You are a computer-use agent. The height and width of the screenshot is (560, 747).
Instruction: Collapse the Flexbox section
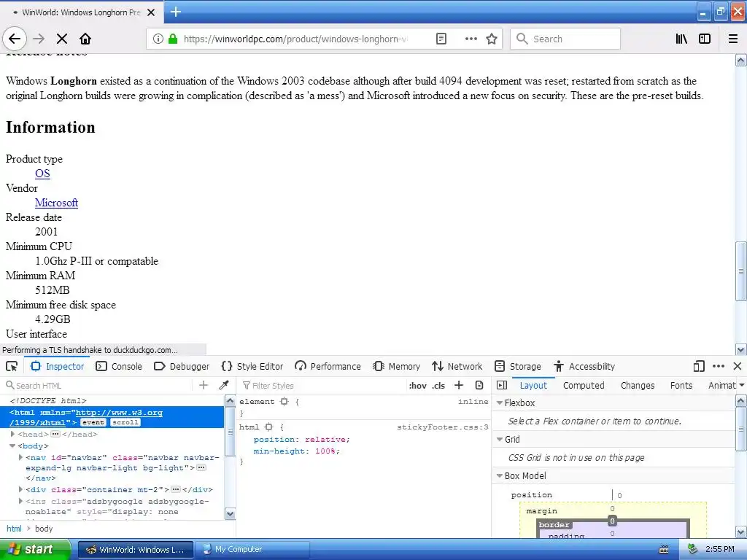500,402
